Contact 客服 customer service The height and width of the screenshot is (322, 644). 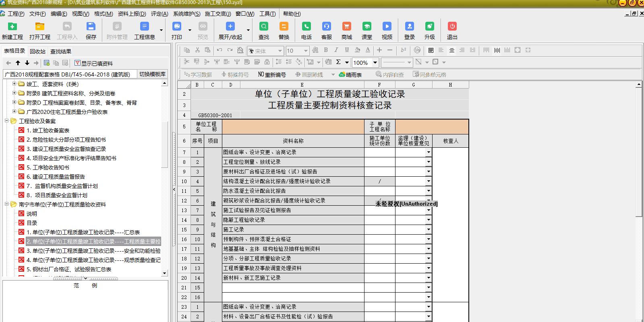327,27
